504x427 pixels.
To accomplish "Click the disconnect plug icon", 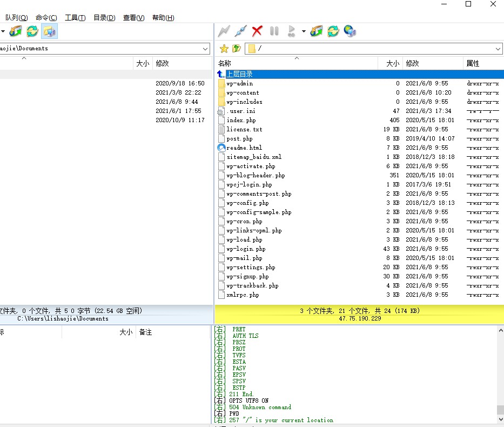I will 240,31.
